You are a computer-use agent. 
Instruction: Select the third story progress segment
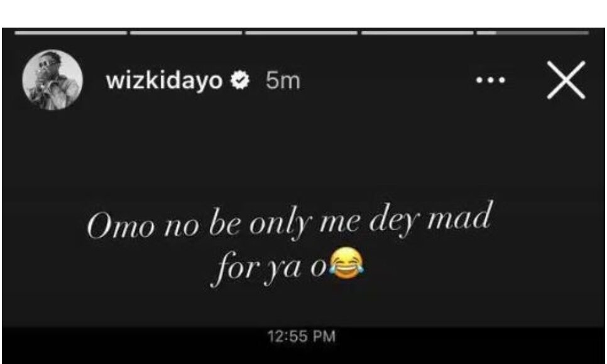pyautogui.click(x=301, y=32)
